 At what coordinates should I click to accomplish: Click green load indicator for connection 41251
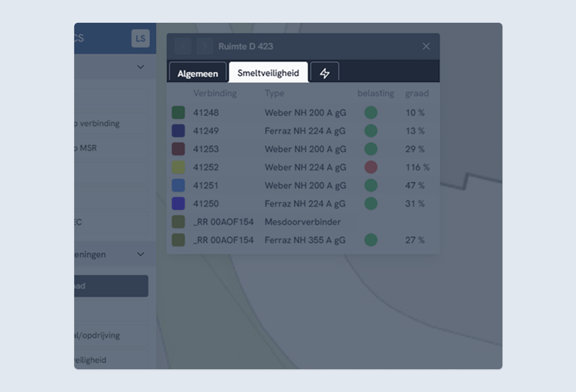click(x=370, y=185)
